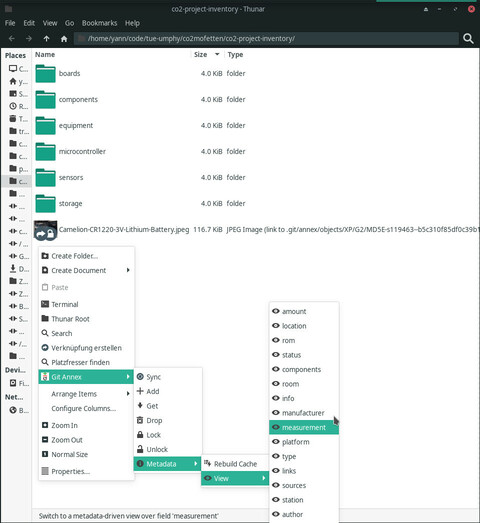The width and height of the screenshot is (480, 523).
Task: View by metadata field info
Action: (x=304, y=399)
